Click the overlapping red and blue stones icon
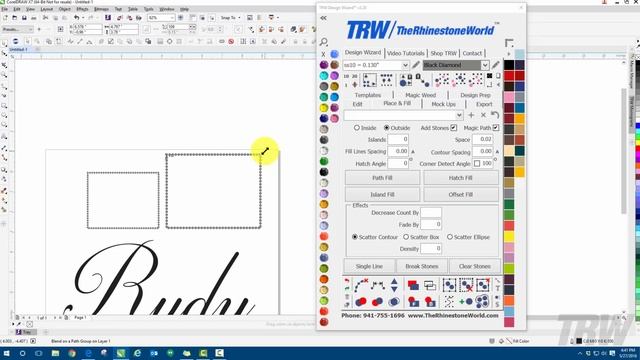The height and width of the screenshot is (360, 640). tap(361, 302)
